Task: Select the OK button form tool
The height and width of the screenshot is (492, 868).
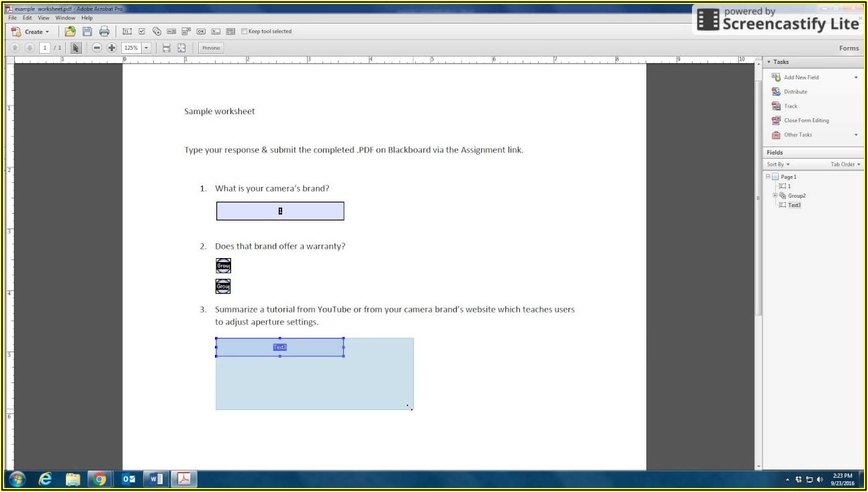Action: (201, 32)
